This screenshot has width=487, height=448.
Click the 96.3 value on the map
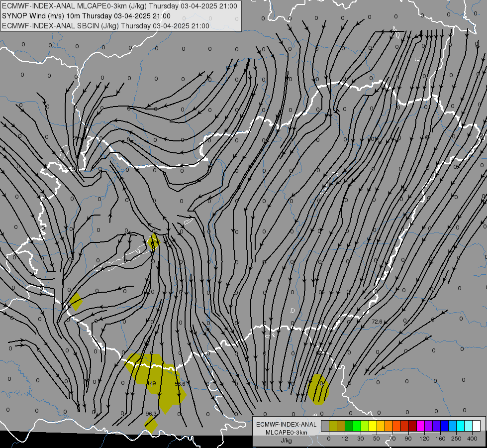[x=151, y=414]
